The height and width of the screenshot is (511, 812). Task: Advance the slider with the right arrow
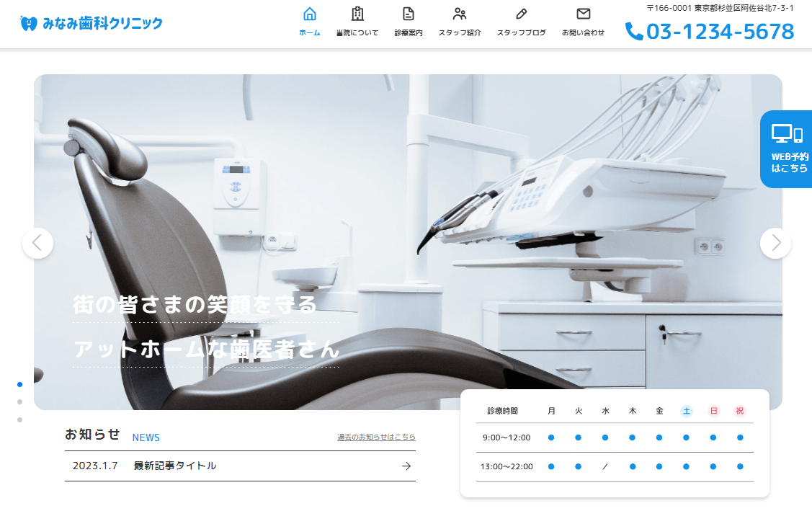(x=775, y=243)
